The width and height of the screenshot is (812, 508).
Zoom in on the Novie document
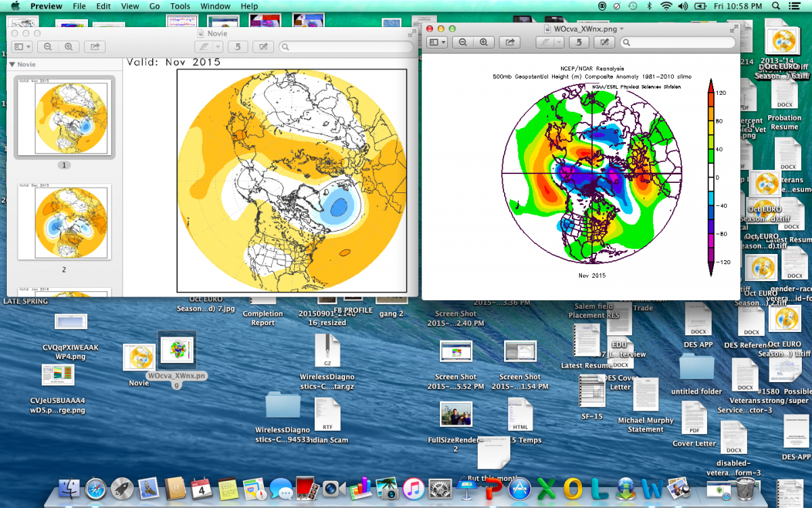tap(68, 47)
